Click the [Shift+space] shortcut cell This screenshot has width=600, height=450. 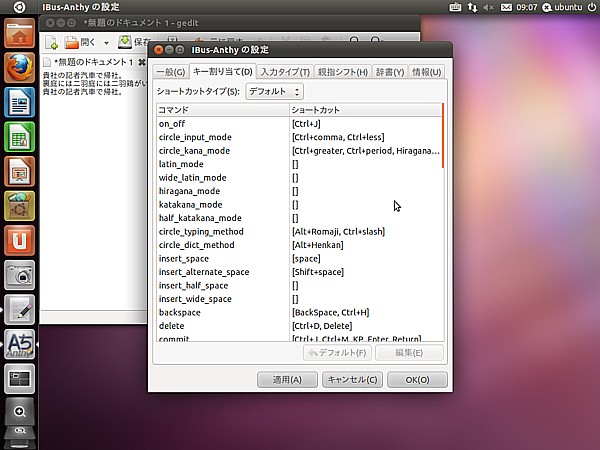[x=318, y=272]
